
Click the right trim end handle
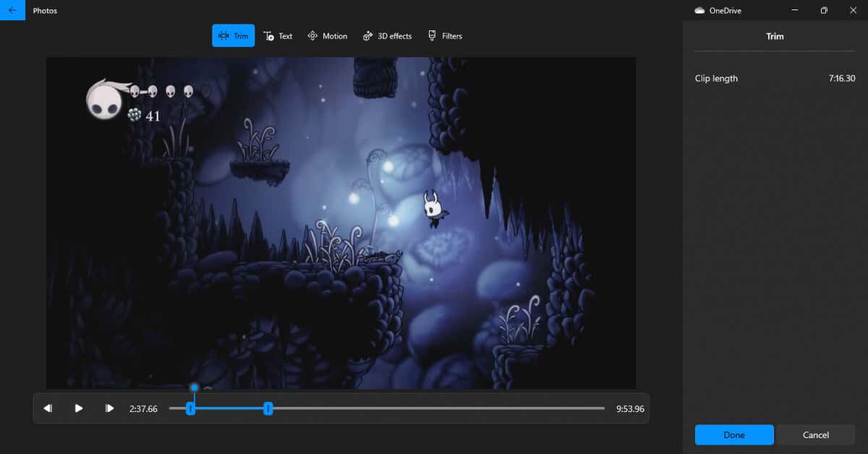pos(268,408)
